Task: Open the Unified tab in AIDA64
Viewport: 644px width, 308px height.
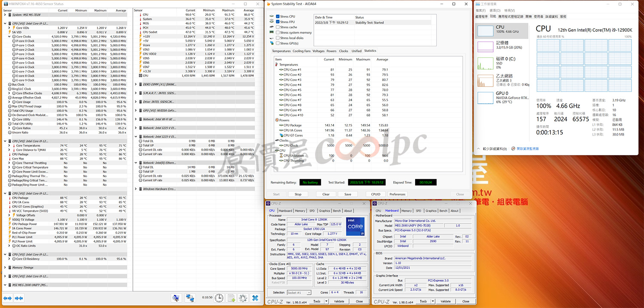Action: pos(357,51)
